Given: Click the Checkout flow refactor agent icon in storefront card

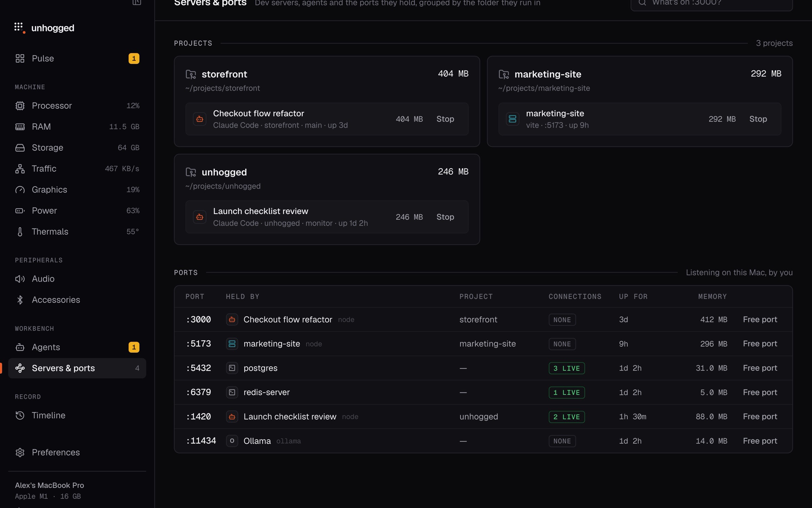Looking at the screenshot, I should [200, 119].
